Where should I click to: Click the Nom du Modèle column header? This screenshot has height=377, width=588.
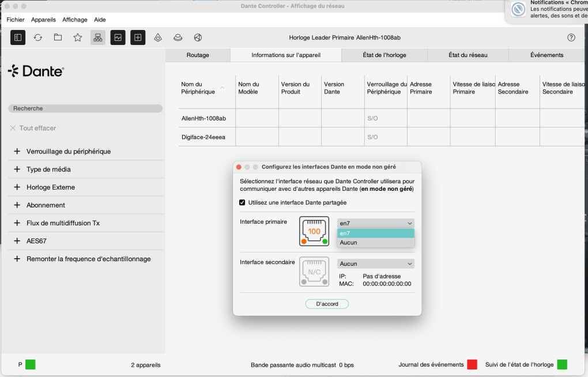(257, 88)
